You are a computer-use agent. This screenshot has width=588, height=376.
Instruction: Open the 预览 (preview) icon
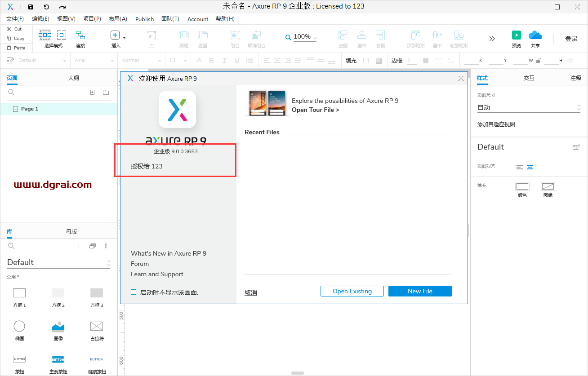pos(516,36)
